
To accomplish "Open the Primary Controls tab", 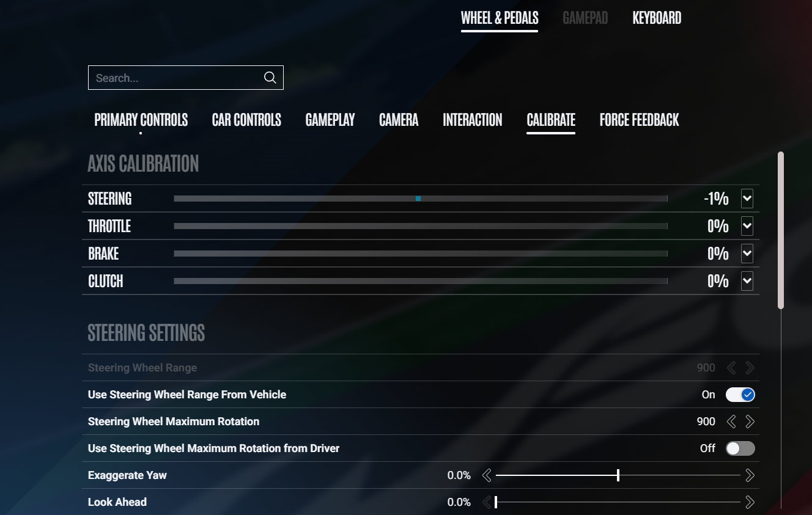I will [141, 120].
